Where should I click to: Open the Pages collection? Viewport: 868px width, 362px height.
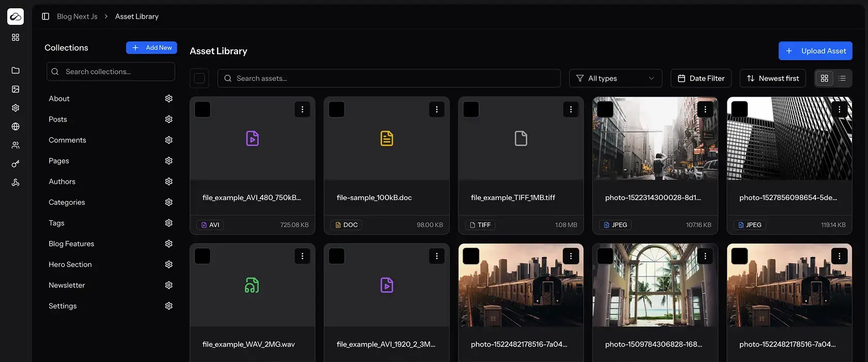pyautogui.click(x=59, y=160)
